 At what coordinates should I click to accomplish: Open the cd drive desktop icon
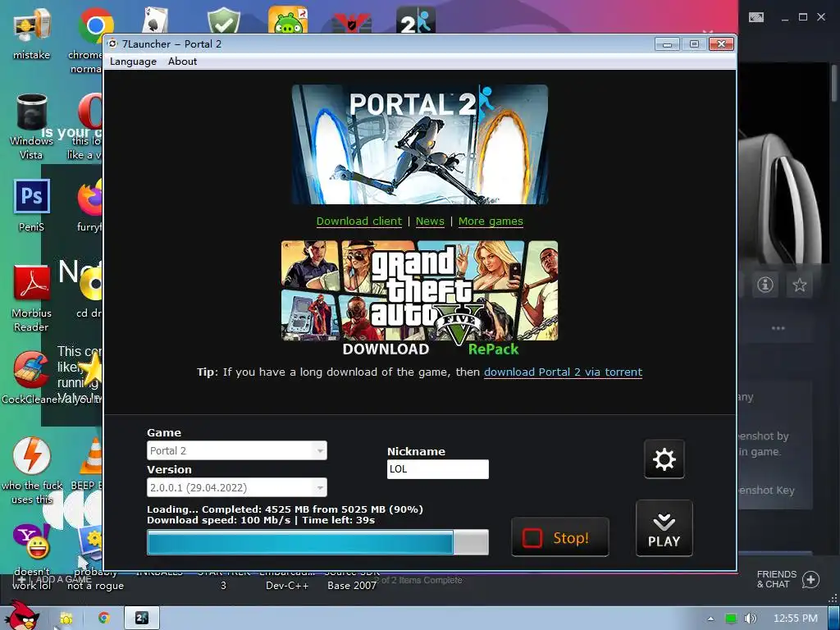point(90,292)
